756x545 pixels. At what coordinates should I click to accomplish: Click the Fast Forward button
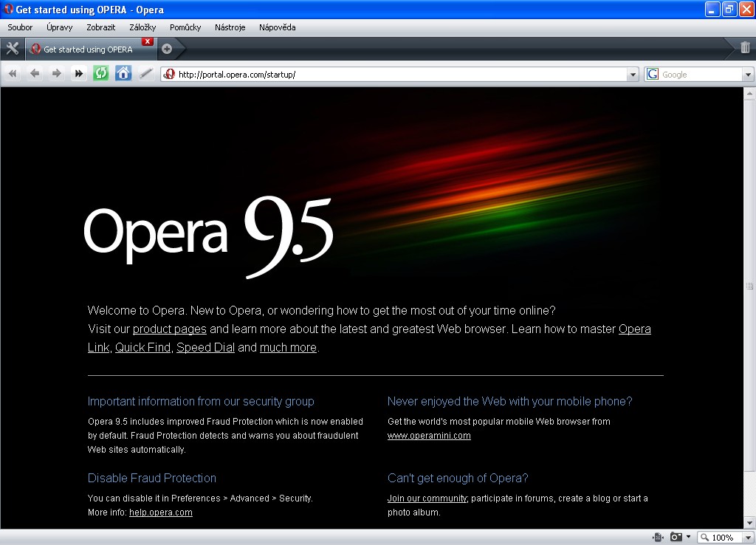(78, 74)
